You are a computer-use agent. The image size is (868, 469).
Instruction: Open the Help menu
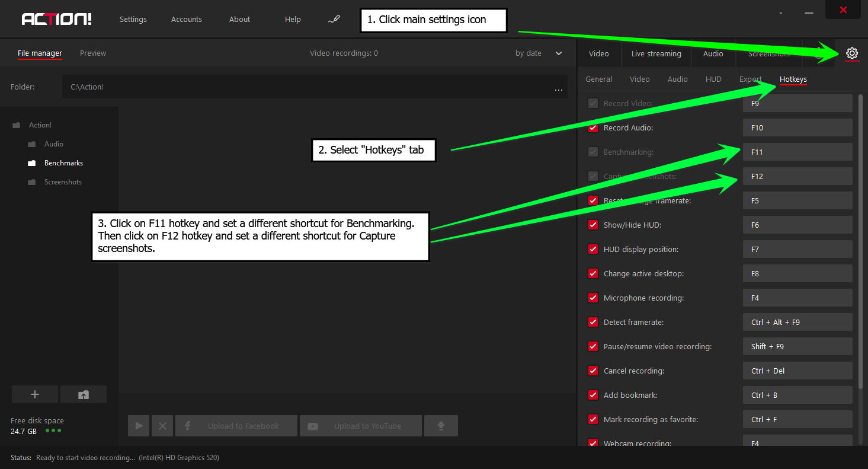tap(293, 20)
